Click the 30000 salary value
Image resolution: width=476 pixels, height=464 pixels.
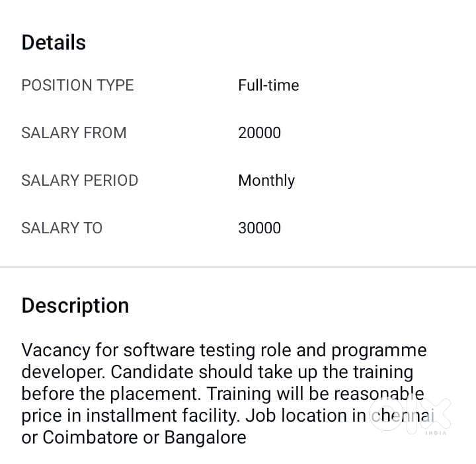pyautogui.click(x=259, y=228)
